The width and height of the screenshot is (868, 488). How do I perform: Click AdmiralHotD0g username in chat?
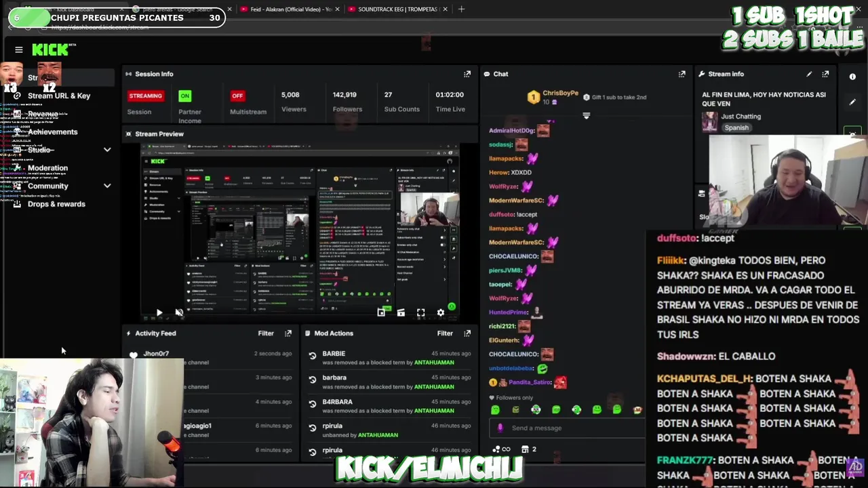pyautogui.click(x=512, y=130)
